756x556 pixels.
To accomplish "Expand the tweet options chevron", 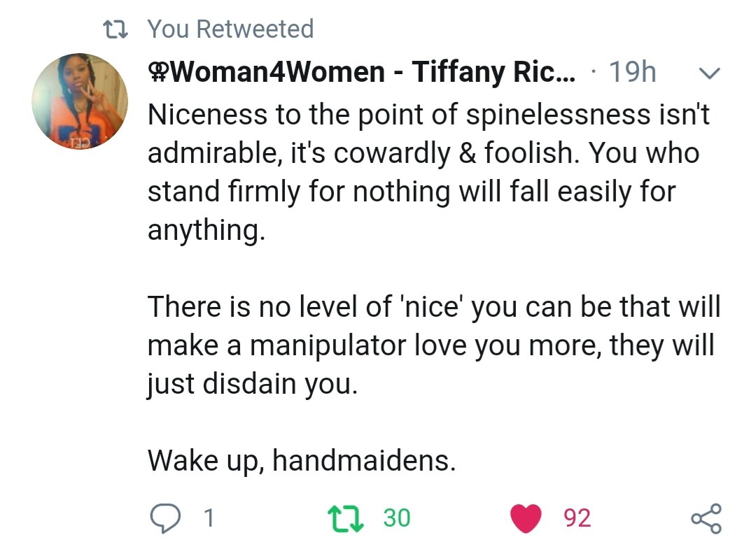I will point(710,73).
